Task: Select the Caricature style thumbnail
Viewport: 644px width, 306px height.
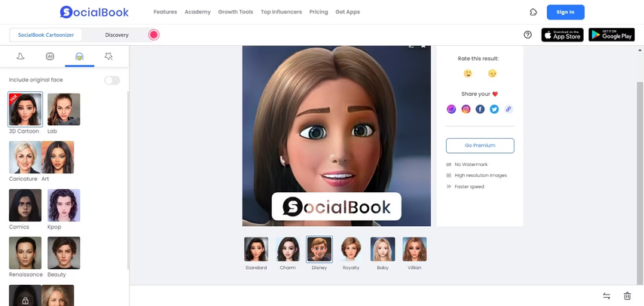Action: pos(25,158)
